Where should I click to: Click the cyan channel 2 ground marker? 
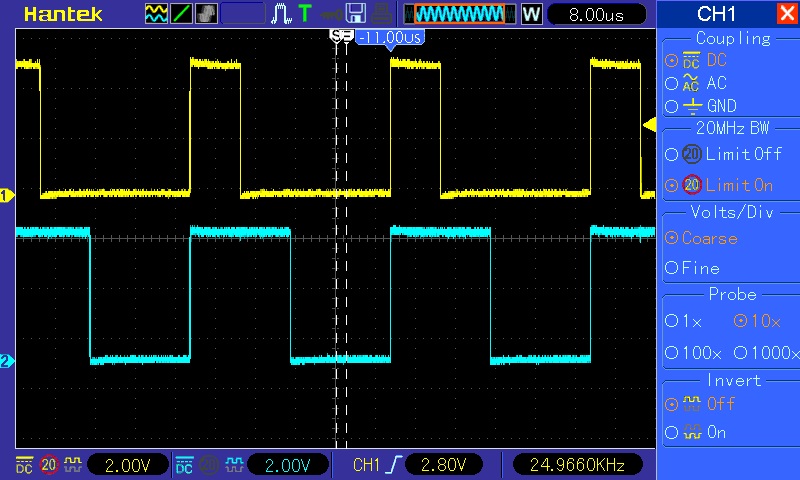pyautogui.click(x=7, y=361)
